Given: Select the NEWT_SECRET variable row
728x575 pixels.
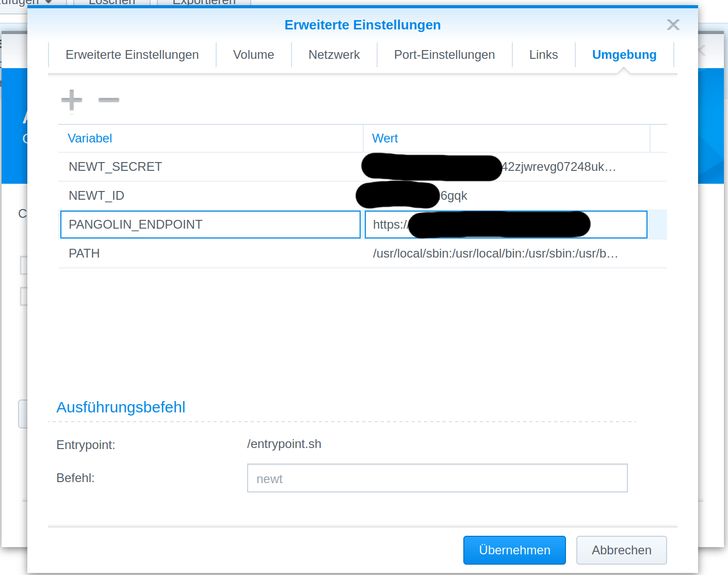Looking at the screenshot, I should point(363,167).
